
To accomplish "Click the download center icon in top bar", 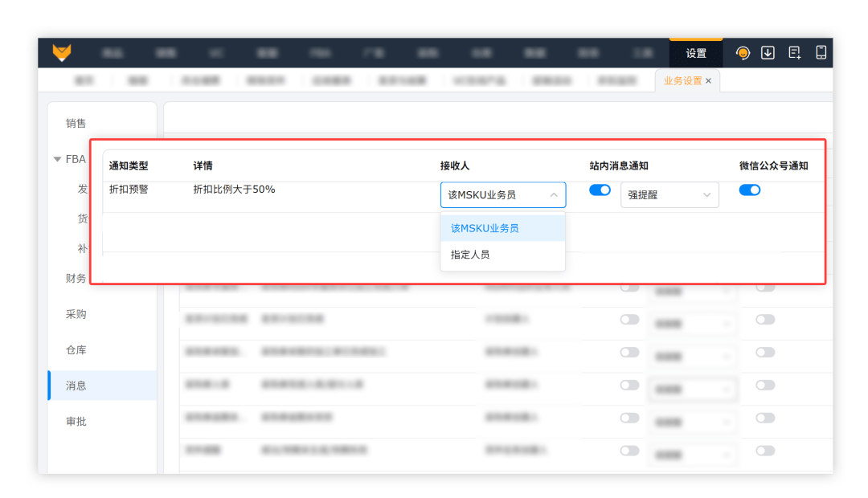I will point(768,52).
